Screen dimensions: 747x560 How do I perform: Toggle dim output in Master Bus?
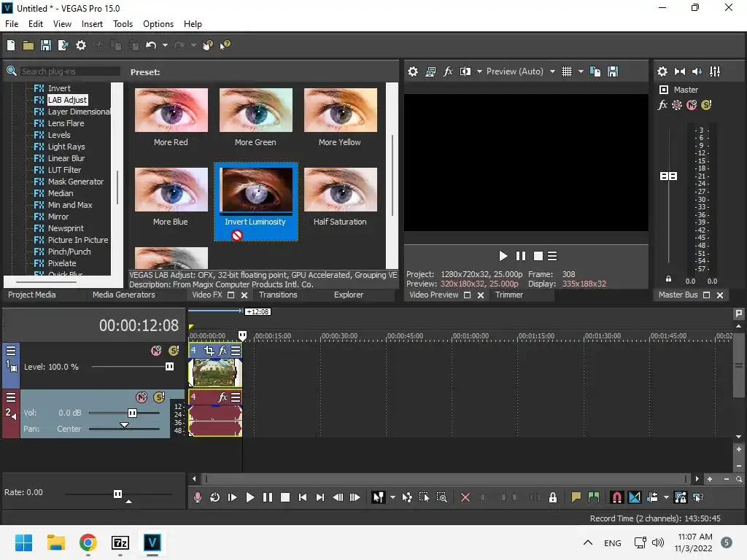697,71
